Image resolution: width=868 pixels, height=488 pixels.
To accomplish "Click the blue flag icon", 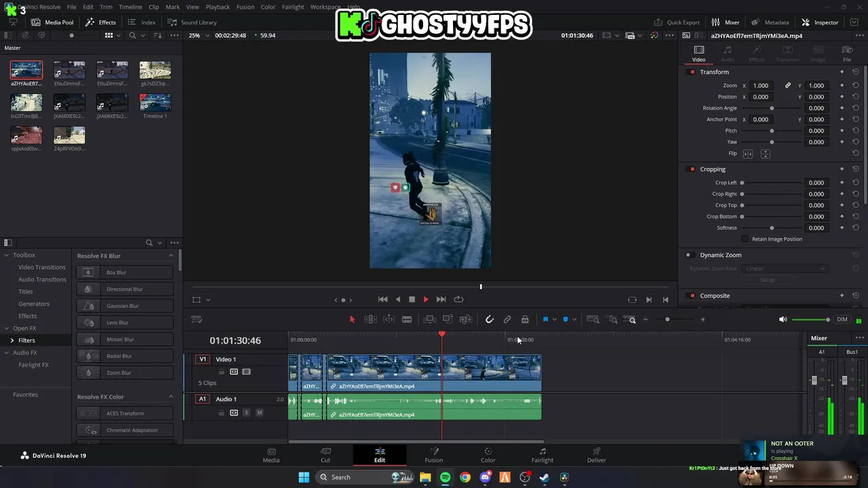I will [x=545, y=319].
